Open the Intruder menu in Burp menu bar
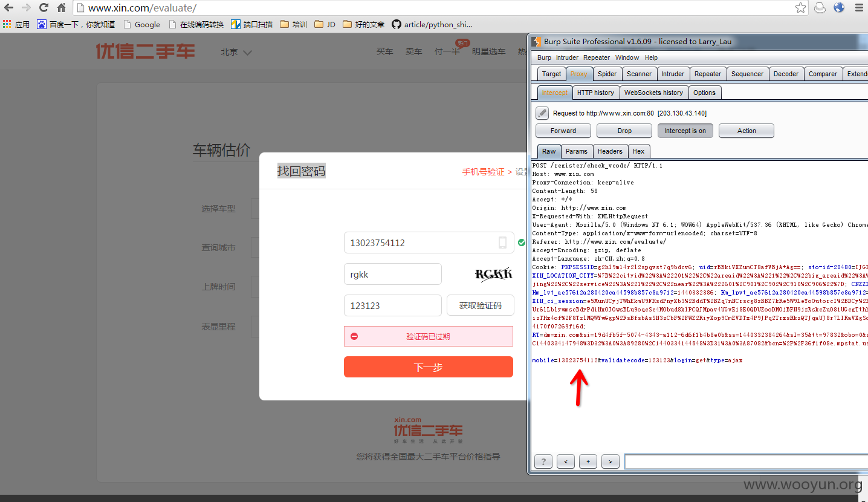This screenshot has width=868, height=502. point(567,57)
